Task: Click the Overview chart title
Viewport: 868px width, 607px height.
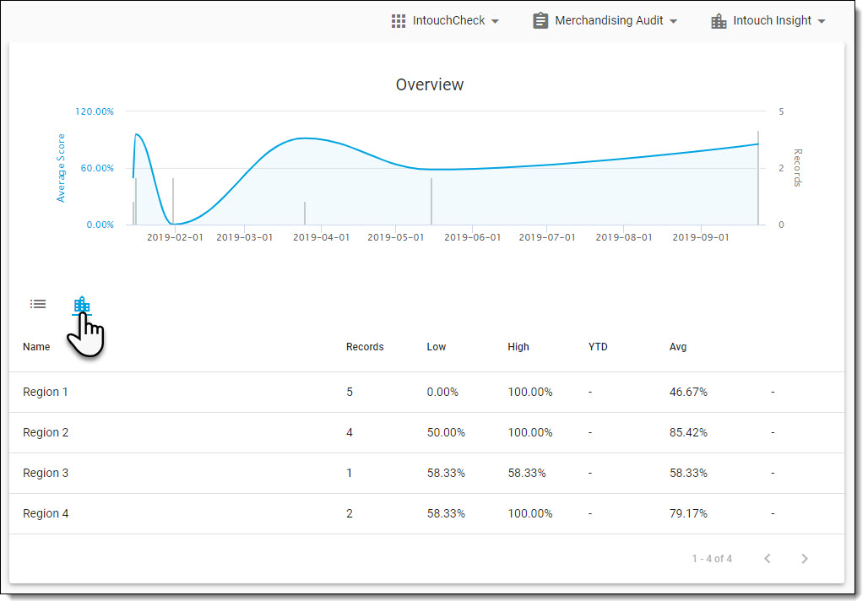Action: click(x=429, y=84)
